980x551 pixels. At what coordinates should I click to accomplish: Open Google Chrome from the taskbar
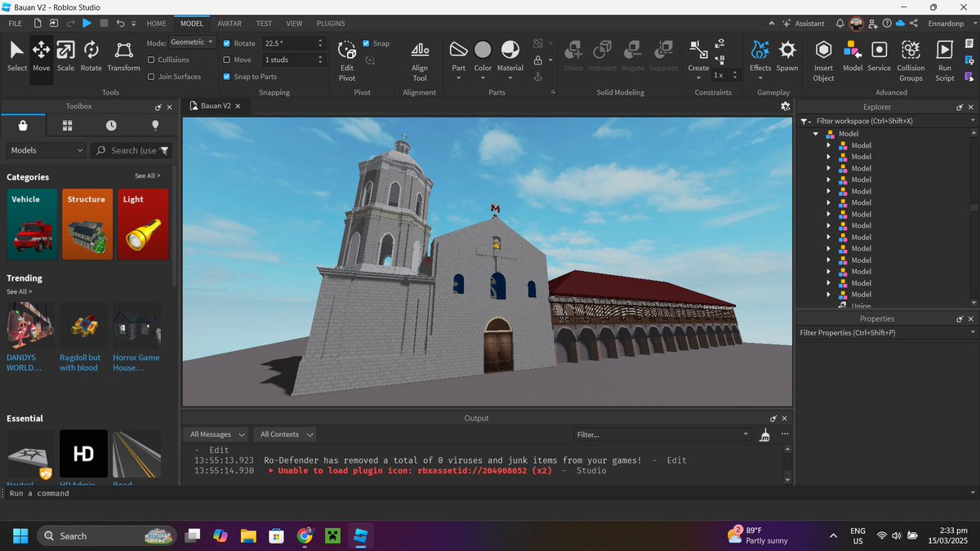click(305, 535)
